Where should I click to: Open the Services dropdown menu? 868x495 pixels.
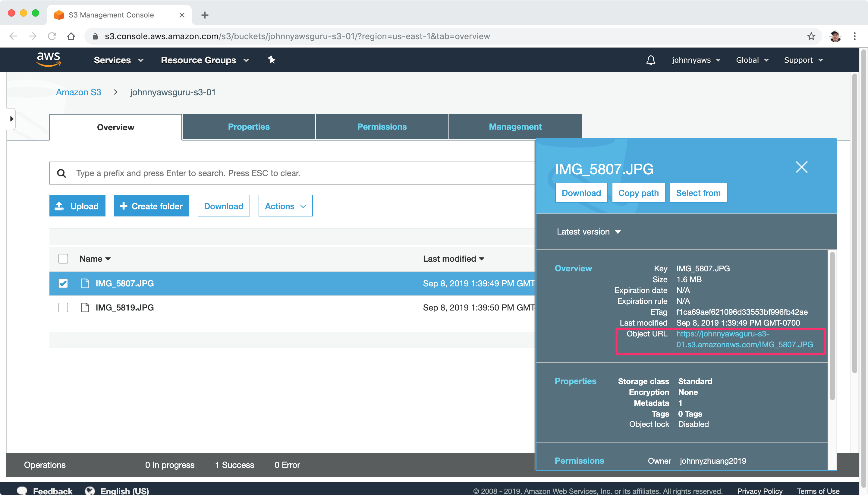tap(119, 60)
